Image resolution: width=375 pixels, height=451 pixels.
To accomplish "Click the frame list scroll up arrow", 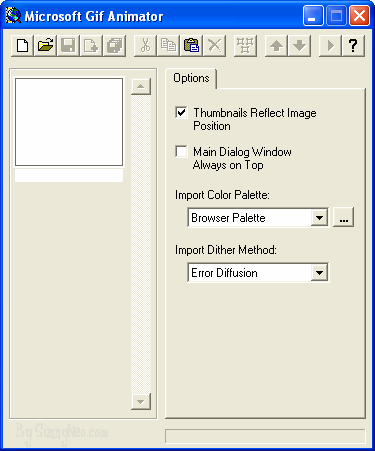I will tap(141, 87).
